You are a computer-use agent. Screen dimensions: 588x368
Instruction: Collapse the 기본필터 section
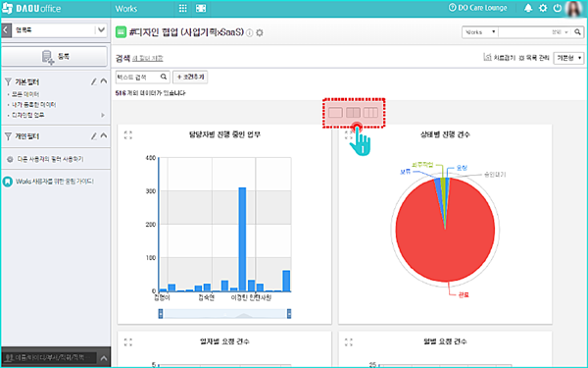pyautogui.click(x=104, y=81)
